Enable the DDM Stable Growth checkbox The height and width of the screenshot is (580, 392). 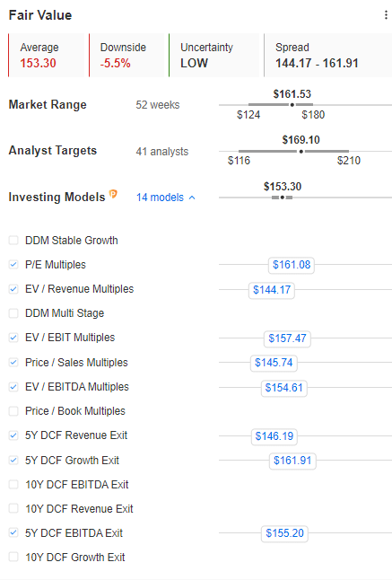coord(13,241)
